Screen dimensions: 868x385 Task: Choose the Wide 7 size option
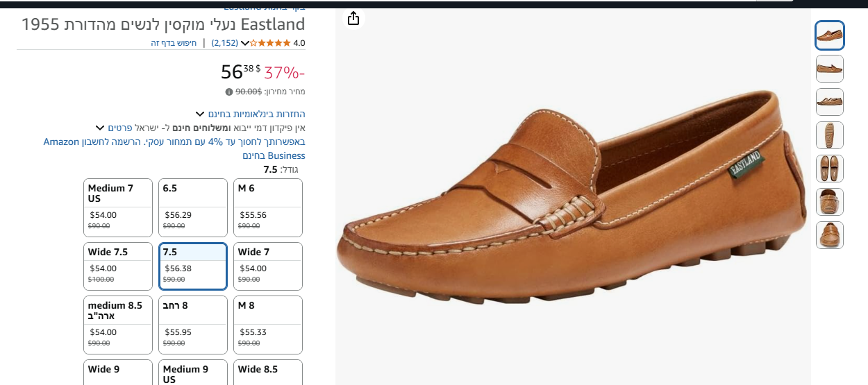tap(268, 266)
